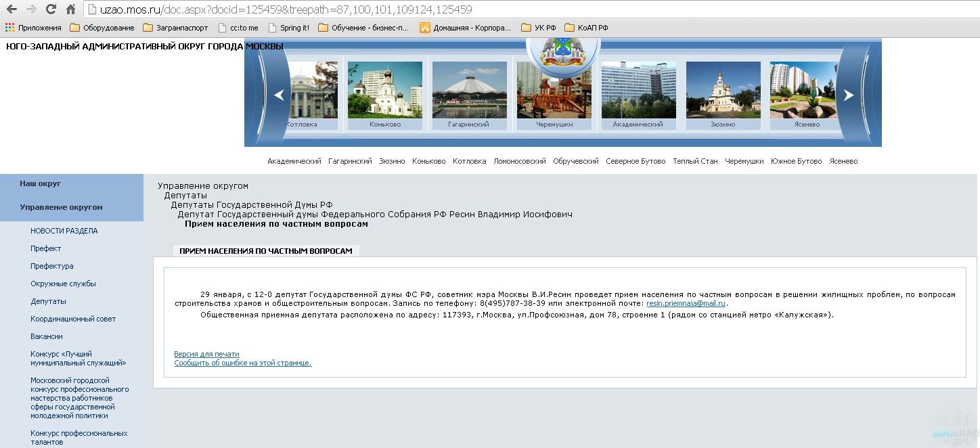Switch to Прием населения по частным вопросам tab

coord(266,251)
